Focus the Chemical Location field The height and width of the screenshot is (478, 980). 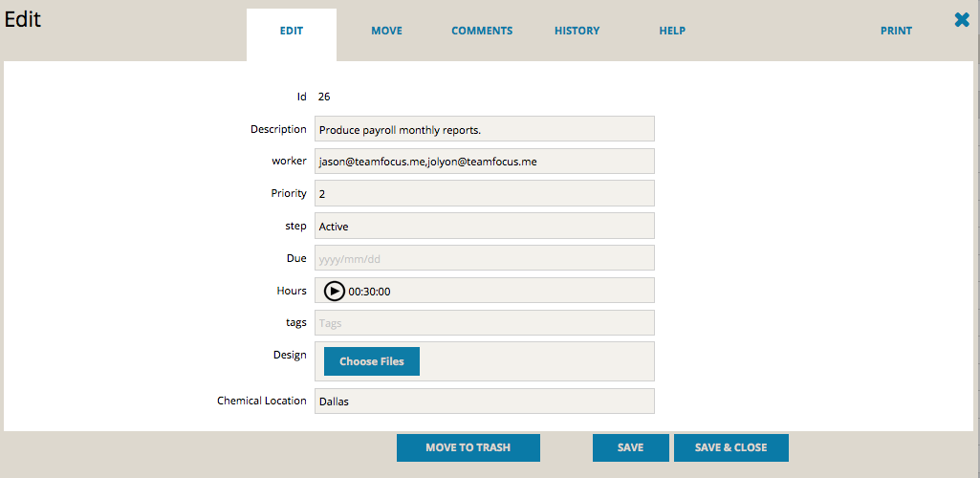(485, 402)
